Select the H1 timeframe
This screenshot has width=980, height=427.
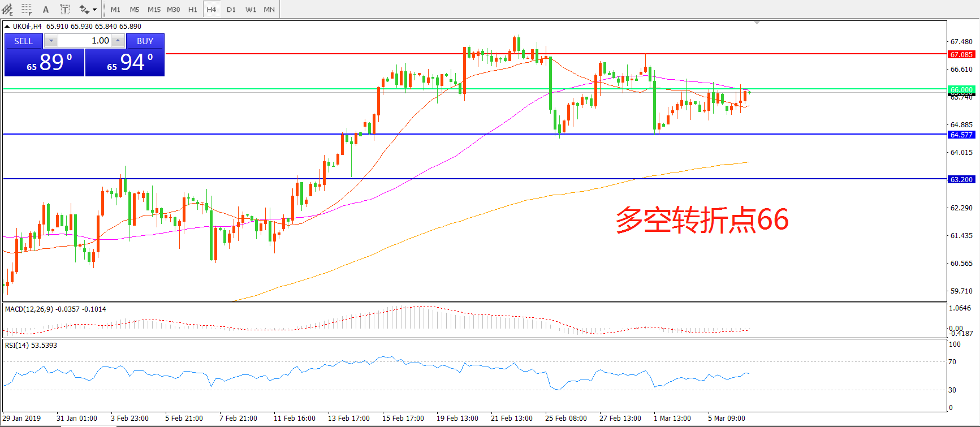[x=192, y=10]
